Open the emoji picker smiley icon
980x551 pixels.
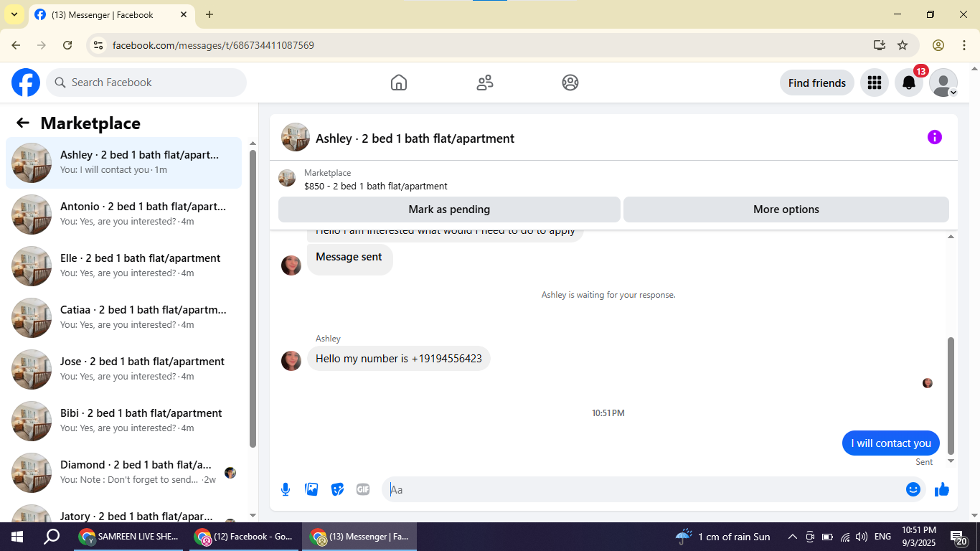click(913, 489)
